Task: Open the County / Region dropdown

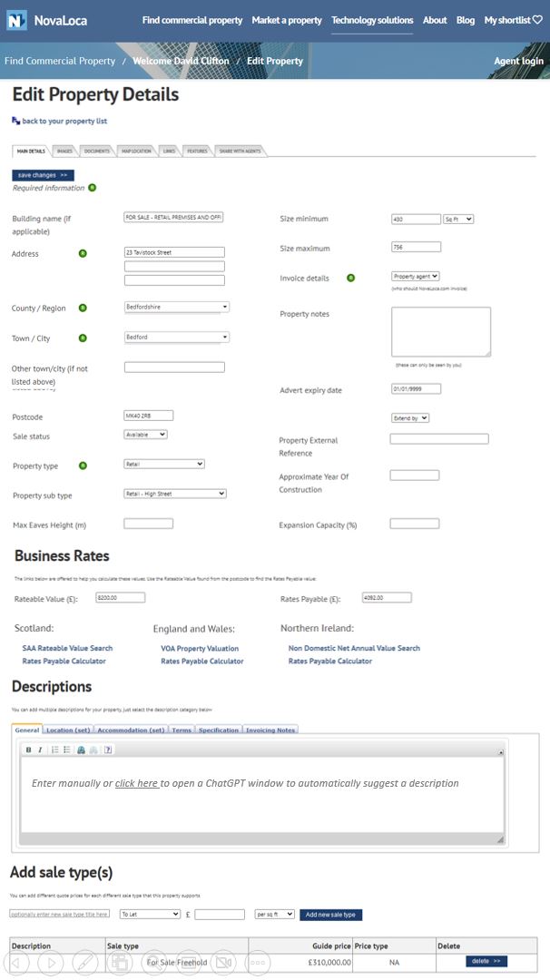Action: (176, 307)
